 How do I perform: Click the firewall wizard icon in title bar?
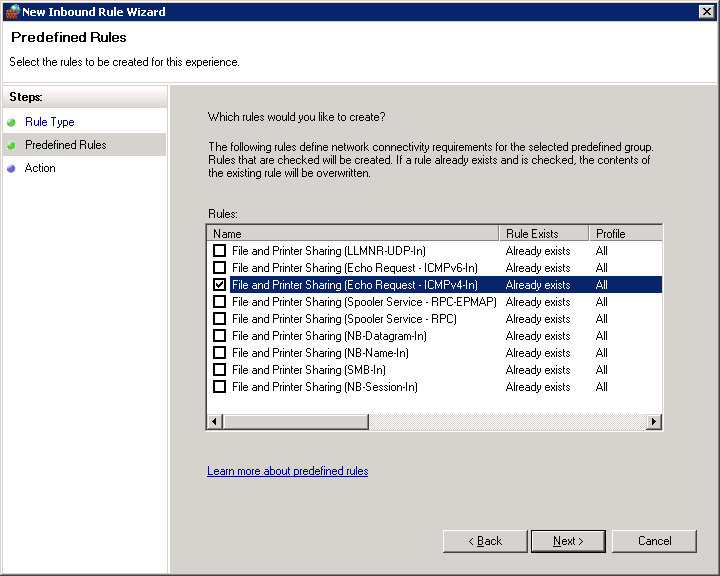pos(13,11)
